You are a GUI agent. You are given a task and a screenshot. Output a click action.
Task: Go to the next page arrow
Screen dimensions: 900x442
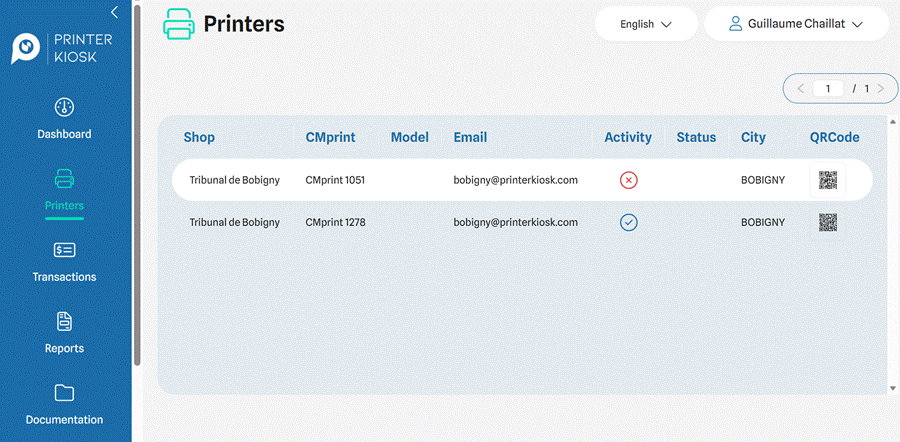(x=880, y=88)
